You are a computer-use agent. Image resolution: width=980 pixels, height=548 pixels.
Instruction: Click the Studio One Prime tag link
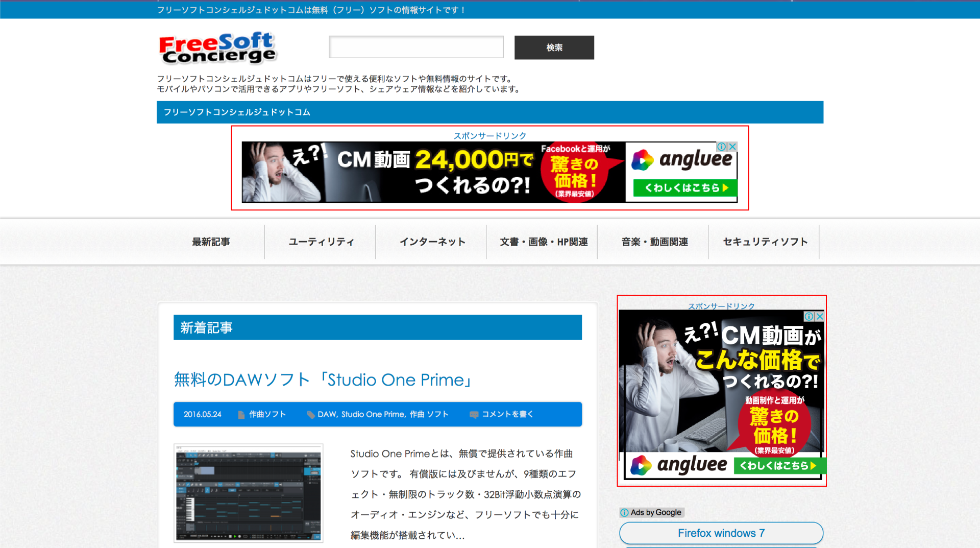point(373,414)
